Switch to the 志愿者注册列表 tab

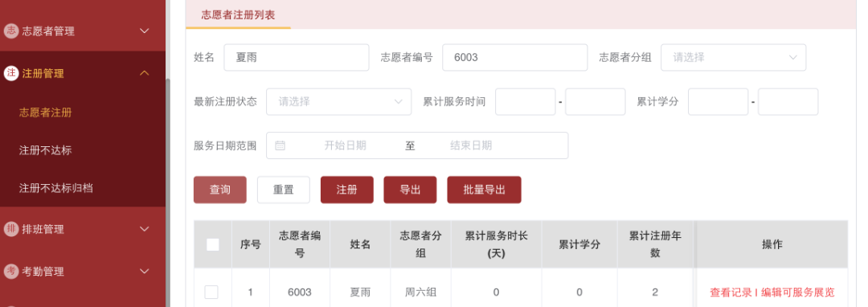click(x=238, y=15)
